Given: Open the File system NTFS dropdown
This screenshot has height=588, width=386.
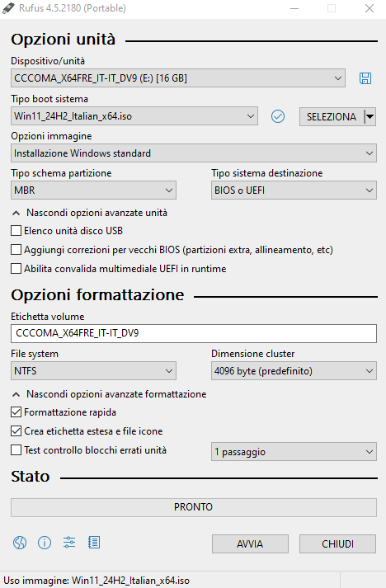Looking at the screenshot, I should click(x=93, y=371).
